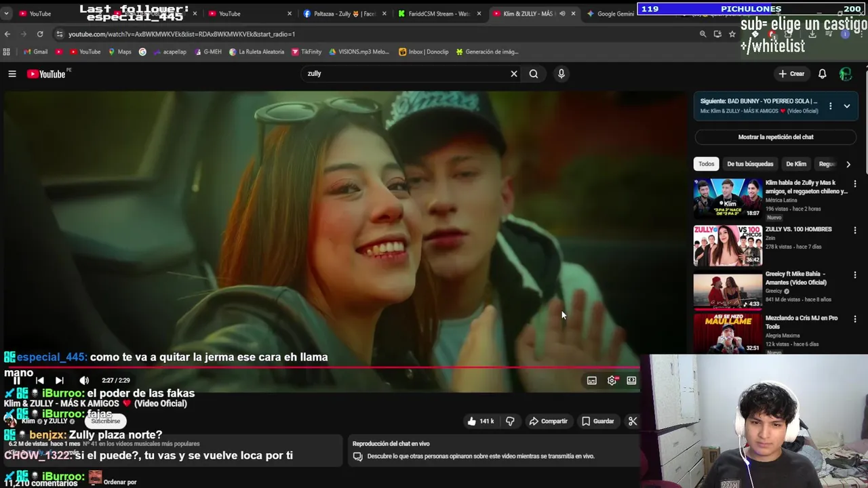Open Klim habla de Zully thumbnail
This screenshot has height=488, width=868.
[x=728, y=198]
